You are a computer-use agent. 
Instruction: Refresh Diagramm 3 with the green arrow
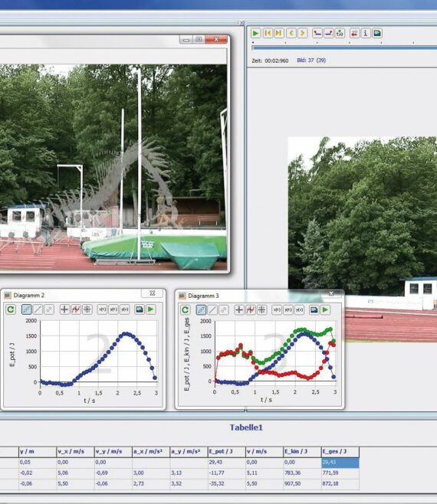click(185, 310)
